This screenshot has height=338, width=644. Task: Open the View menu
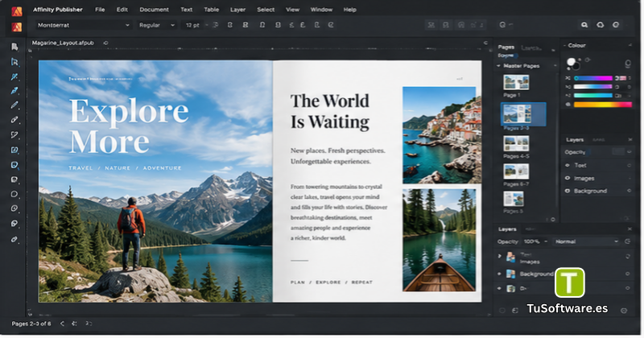pyautogui.click(x=292, y=10)
